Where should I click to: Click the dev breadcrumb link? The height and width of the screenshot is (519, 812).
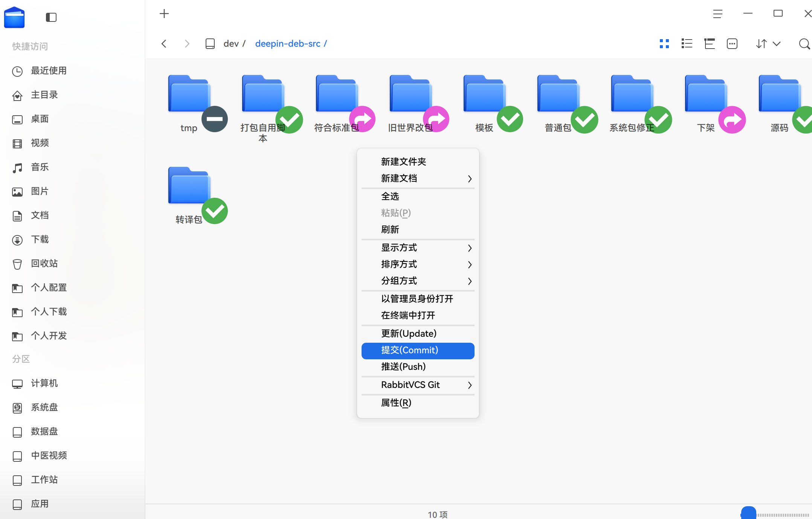coord(230,43)
